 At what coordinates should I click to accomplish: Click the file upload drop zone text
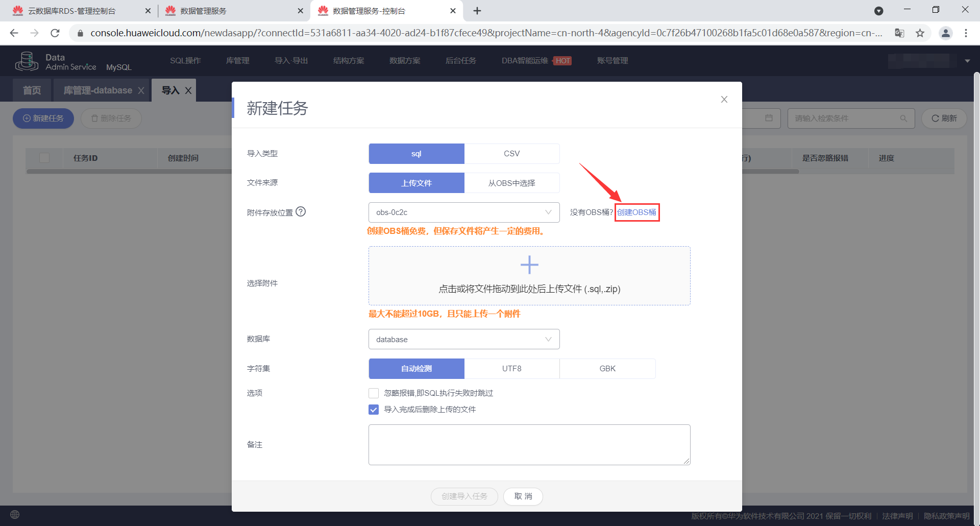click(x=529, y=289)
